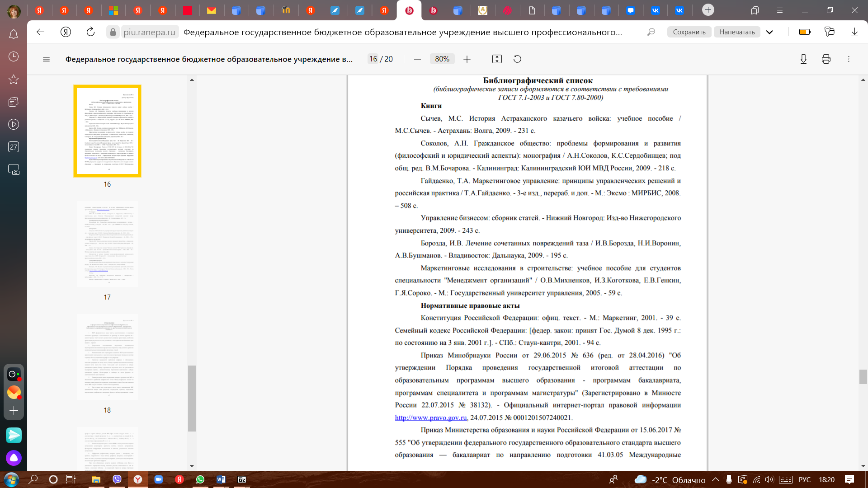The height and width of the screenshot is (488, 868).
Task: Click the 80% zoom level field
Action: tap(442, 59)
